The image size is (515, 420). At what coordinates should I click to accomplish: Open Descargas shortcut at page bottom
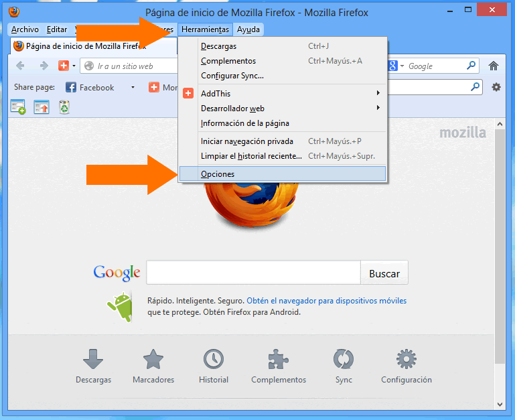(93, 366)
